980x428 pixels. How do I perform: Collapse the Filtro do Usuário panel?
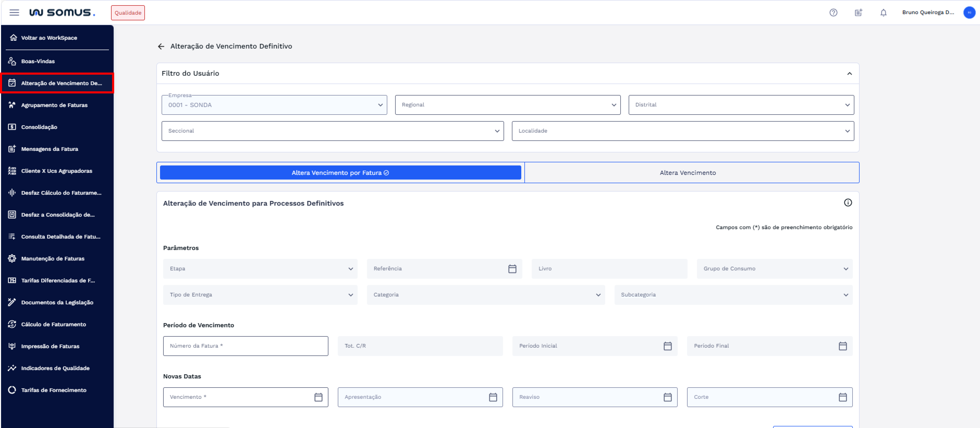849,74
